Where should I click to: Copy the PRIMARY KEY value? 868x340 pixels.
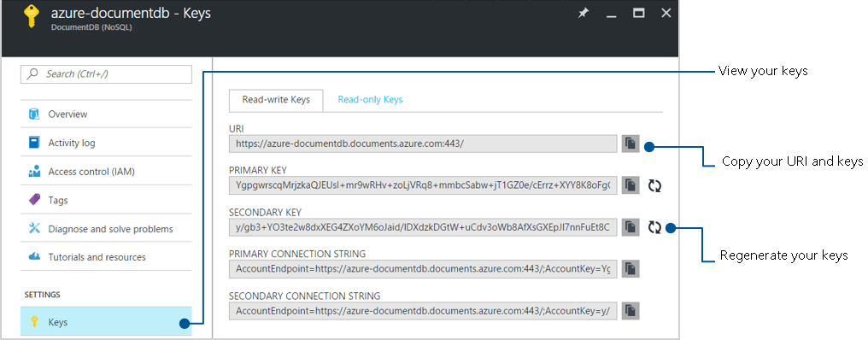[630, 185]
